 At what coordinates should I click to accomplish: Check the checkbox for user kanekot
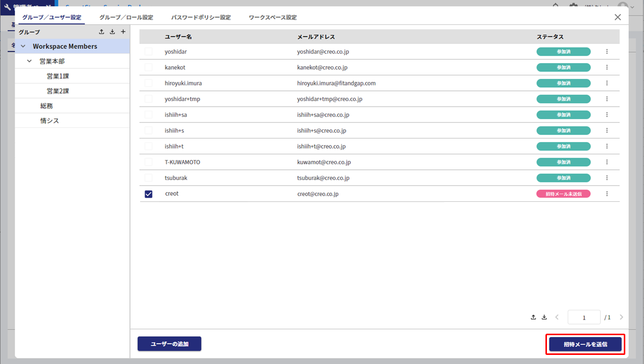point(149,67)
